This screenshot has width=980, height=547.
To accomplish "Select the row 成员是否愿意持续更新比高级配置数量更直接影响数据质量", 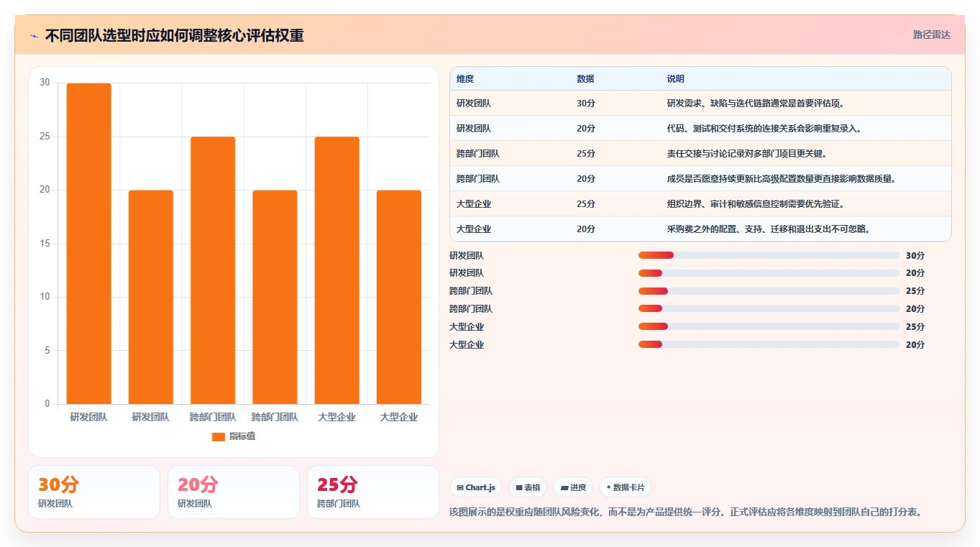I will (700, 179).
